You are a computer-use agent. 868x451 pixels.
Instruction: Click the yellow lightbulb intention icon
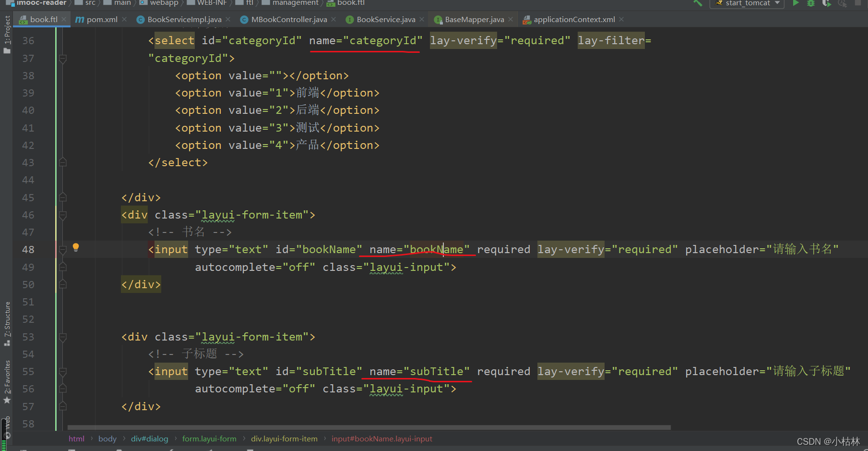76,247
